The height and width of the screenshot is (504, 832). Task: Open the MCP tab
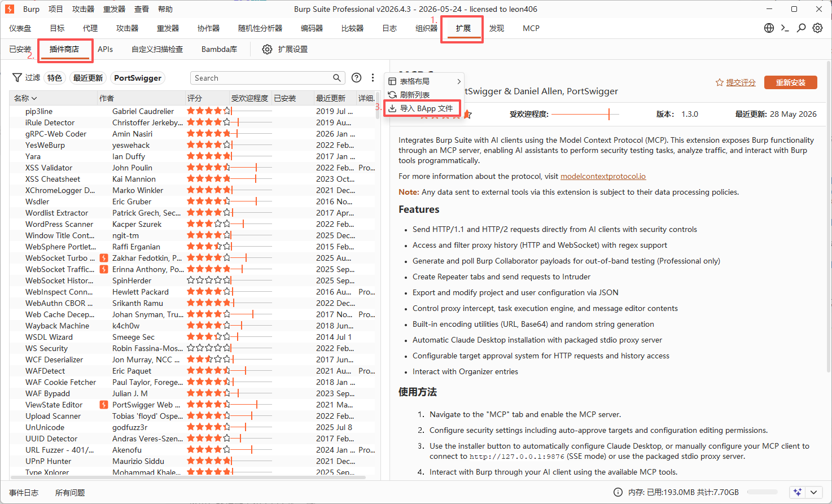pyautogui.click(x=531, y=28)
